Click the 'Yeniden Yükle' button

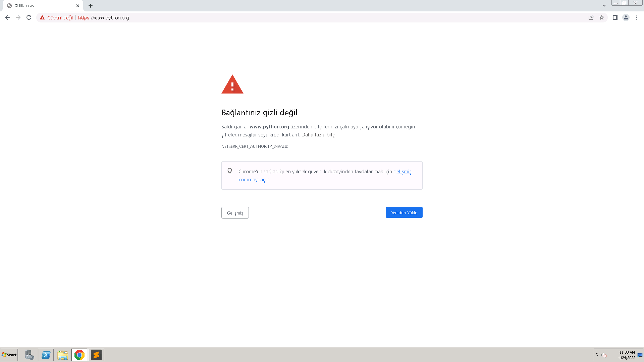pos(404,213)
